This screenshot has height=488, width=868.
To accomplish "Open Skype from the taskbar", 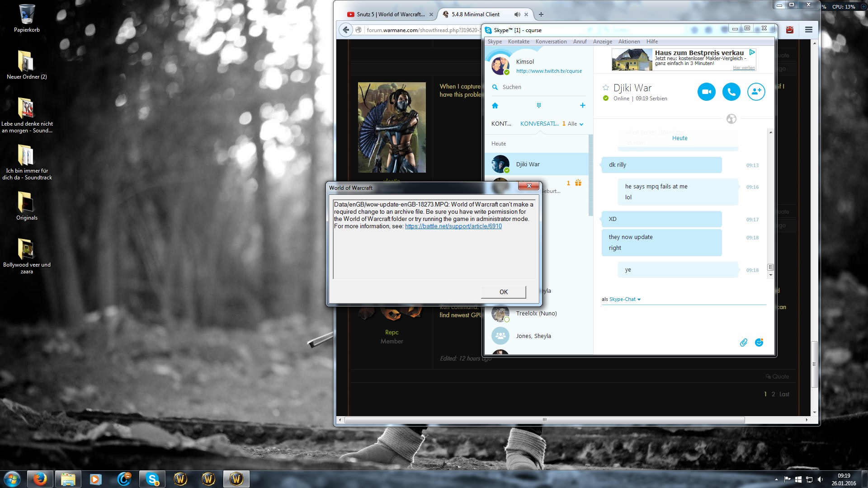I will click(152, 479).
